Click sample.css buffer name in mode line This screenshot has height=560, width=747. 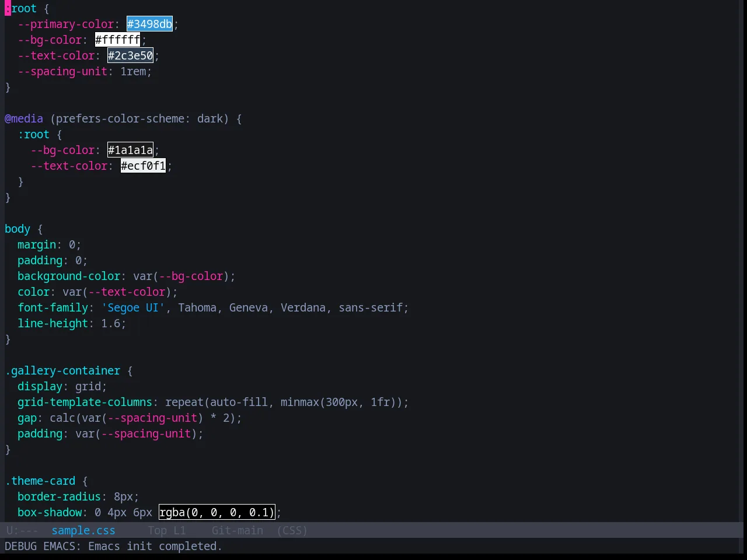tap(83, 530)
